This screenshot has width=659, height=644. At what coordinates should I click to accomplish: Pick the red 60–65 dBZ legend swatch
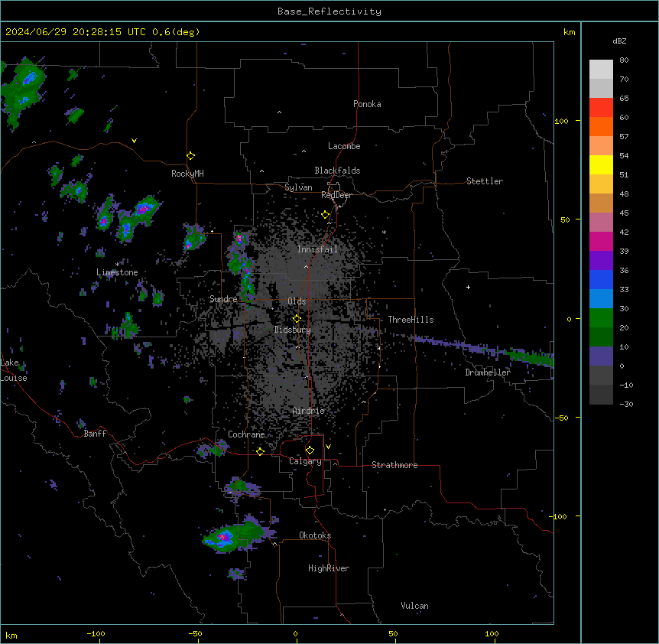click(x=601, y=108)
